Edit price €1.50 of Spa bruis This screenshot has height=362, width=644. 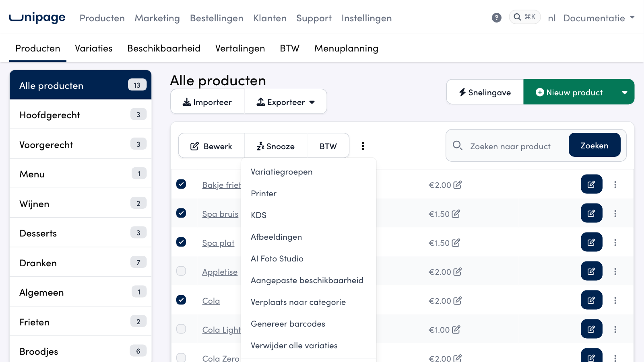coord(456,214)
